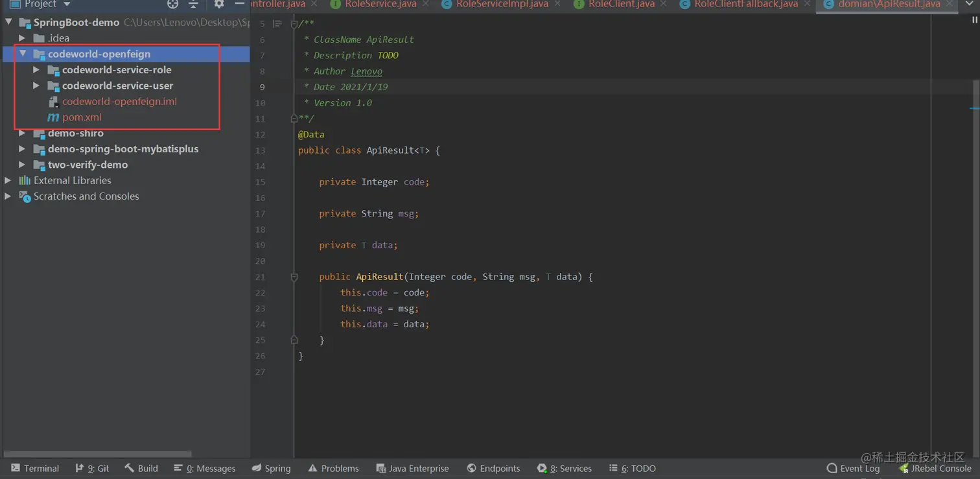The height and width of the screenshot is (479, 980).
Task: Expand codeworld-service-user module
Action: [36, 86]
